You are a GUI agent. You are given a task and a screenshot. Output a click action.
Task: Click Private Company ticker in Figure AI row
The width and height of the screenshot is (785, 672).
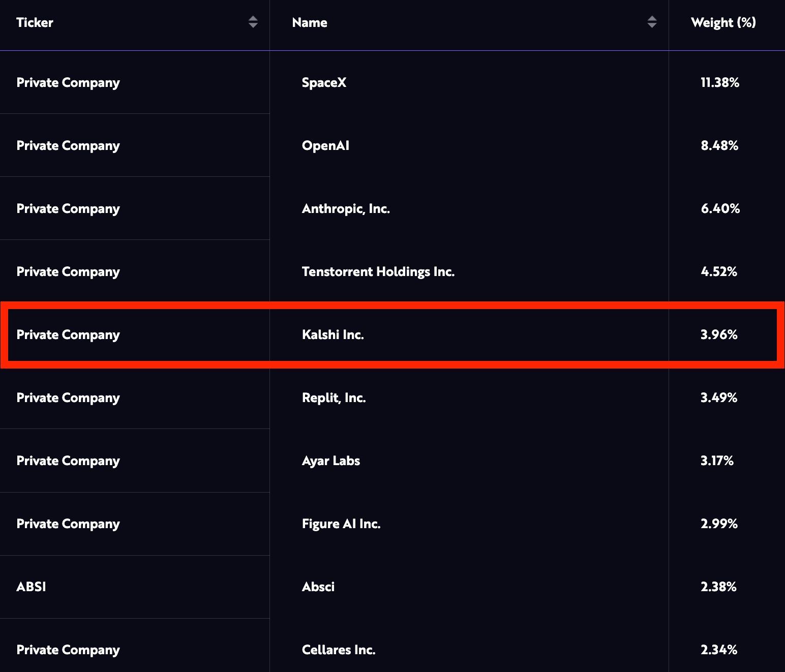(68, 524)
